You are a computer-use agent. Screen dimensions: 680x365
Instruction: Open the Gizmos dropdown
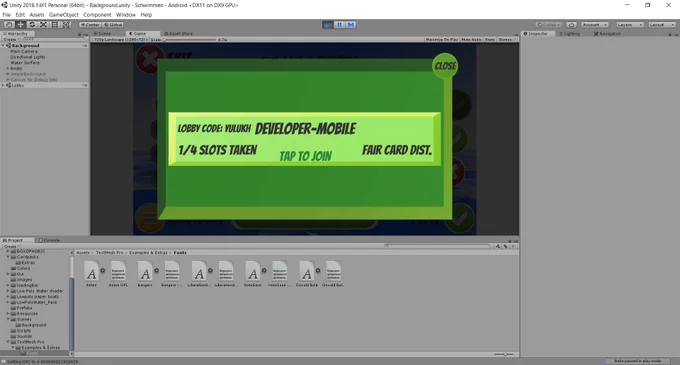[x=506, y=39]
